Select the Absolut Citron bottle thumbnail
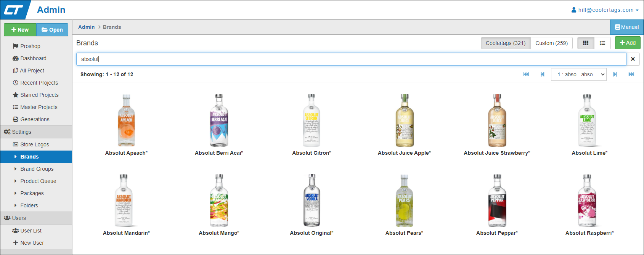Screen dimensions: 644x255 tap(312, 120)
